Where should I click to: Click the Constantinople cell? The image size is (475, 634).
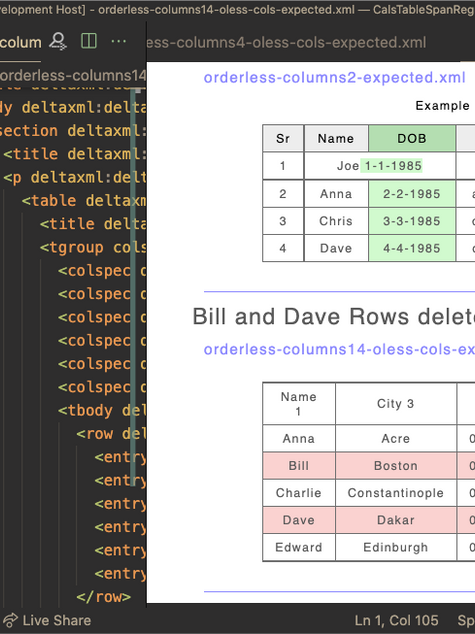tap(396, 493)
